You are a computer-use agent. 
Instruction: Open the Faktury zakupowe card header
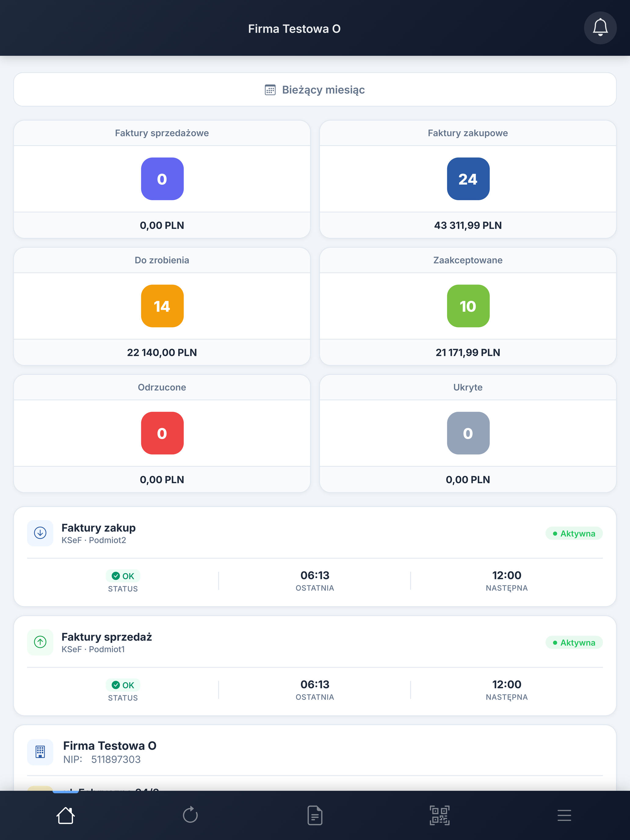[468, 133]
